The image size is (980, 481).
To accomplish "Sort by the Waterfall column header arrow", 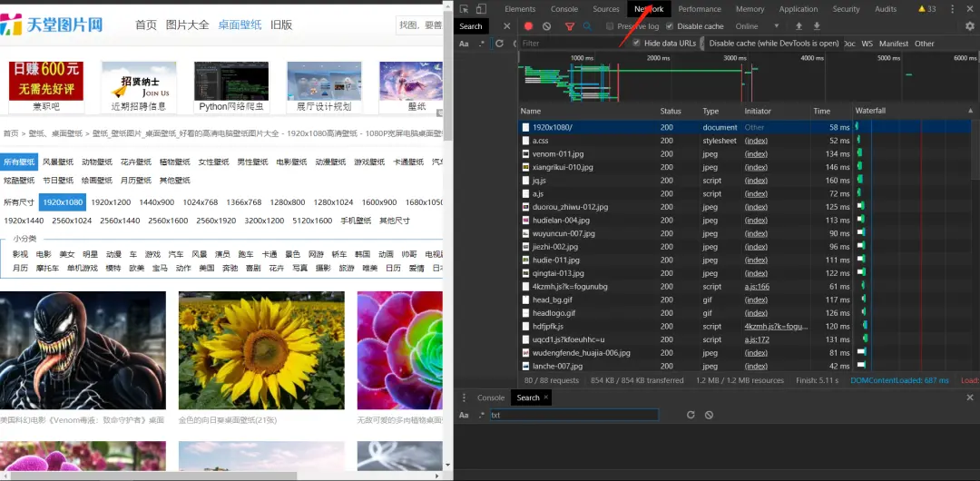I will pos(971,111).
